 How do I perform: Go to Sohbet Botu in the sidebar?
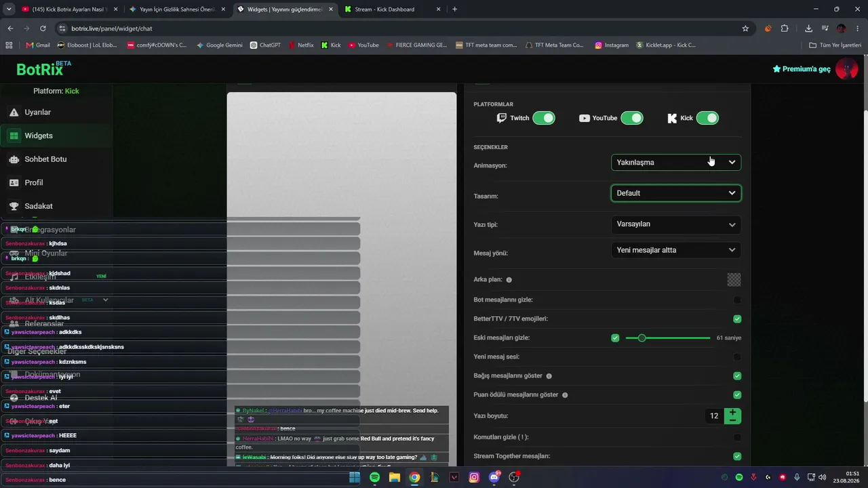pos(56,159)
